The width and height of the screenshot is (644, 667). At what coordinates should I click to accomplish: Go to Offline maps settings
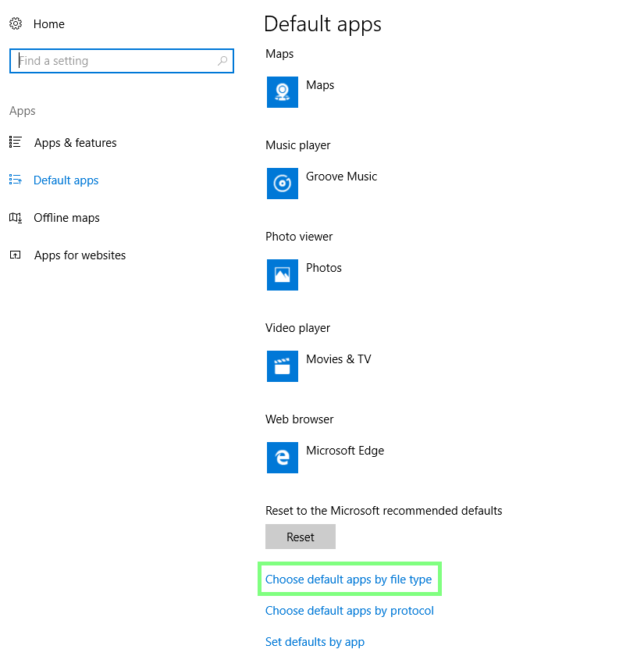pyautogui.click(x=66, y=218)
